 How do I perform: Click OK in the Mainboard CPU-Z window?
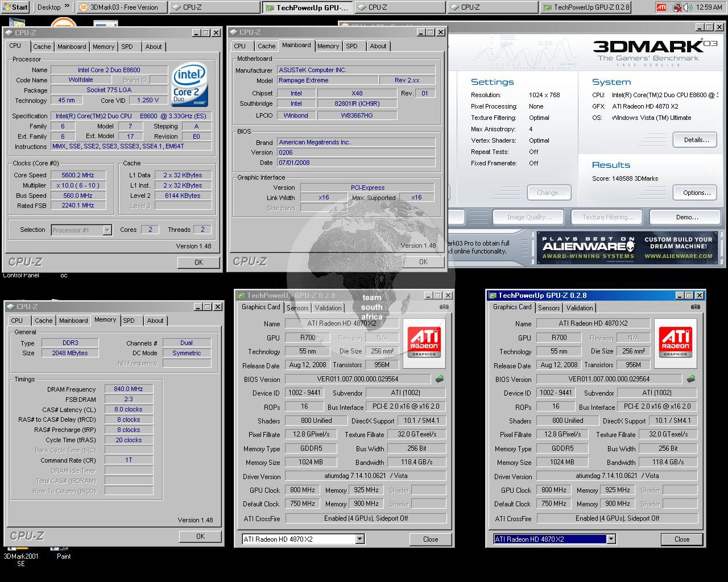[x=423, y=261]
